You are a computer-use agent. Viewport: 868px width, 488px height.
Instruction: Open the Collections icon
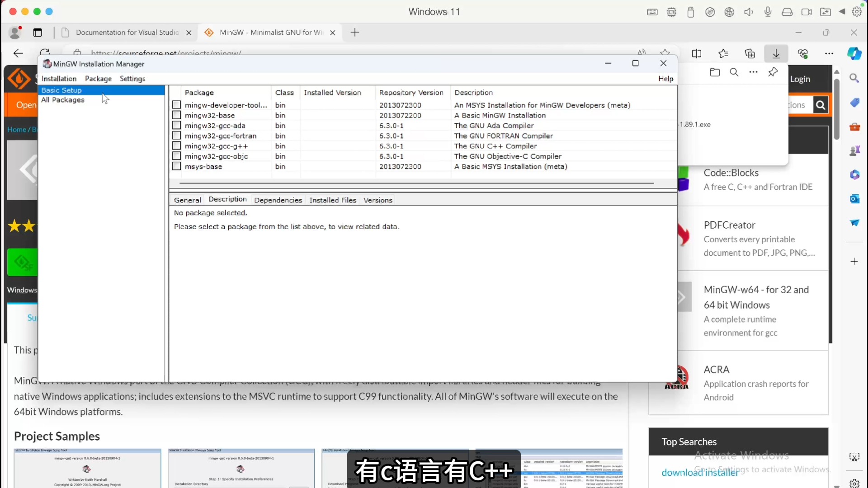pyautogui.click(x=750, y=53)
